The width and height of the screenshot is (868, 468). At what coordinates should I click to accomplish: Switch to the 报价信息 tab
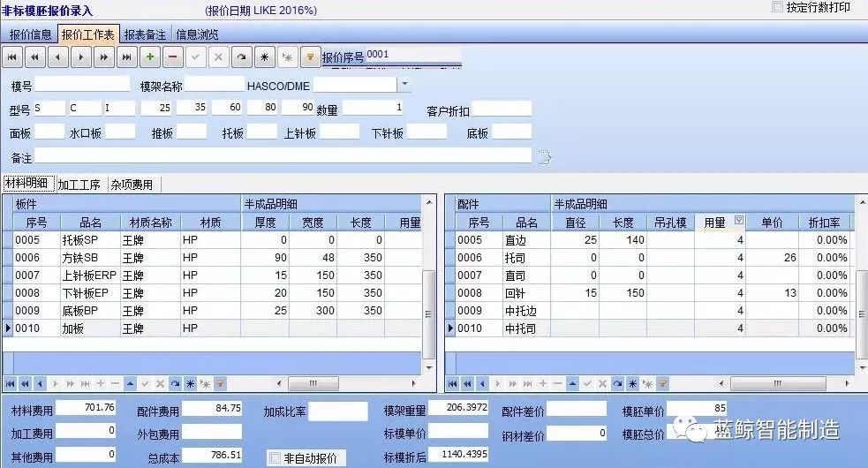click(30, 34)
